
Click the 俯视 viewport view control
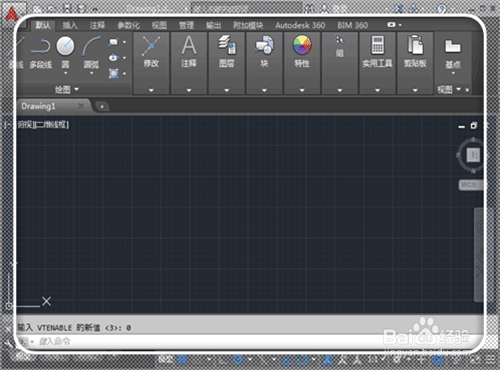click(25, 125)
